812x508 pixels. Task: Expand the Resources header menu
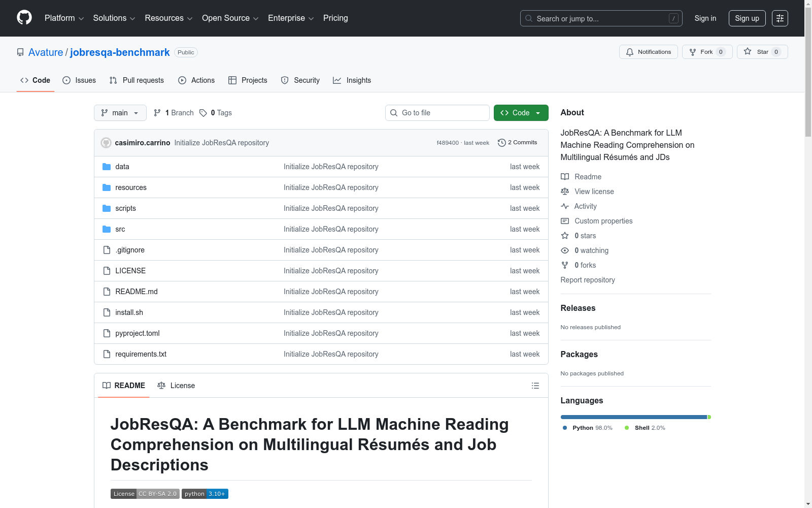coord(168,18)
